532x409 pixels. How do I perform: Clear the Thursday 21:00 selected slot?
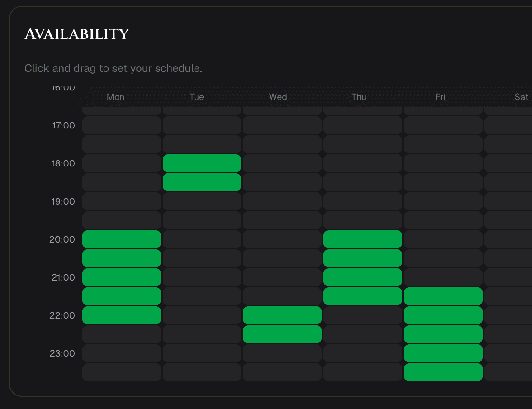click(362, 277)
